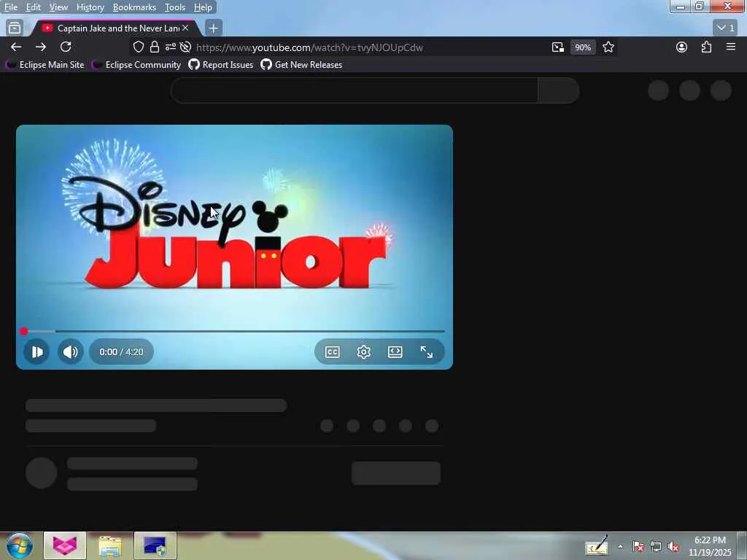This screenshot has width=747, height=560.
Task: Reload the page with the refresh icon
Action: tap(66, 47)
